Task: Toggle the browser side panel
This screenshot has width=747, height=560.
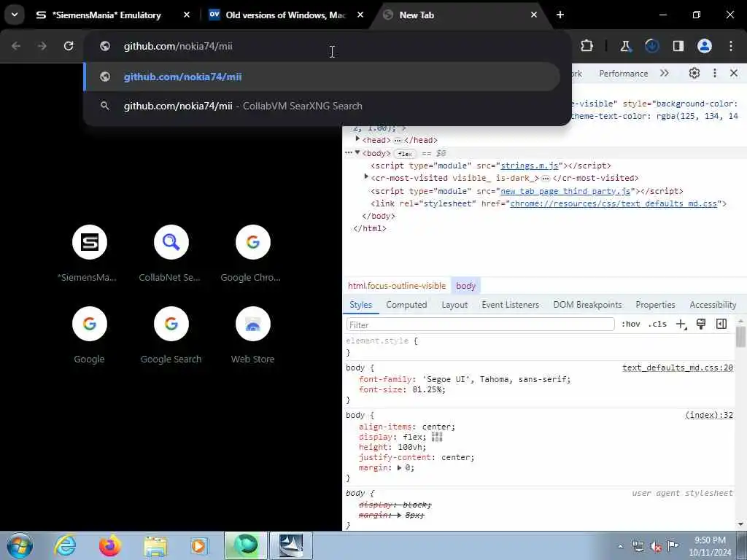Action: 678,46
